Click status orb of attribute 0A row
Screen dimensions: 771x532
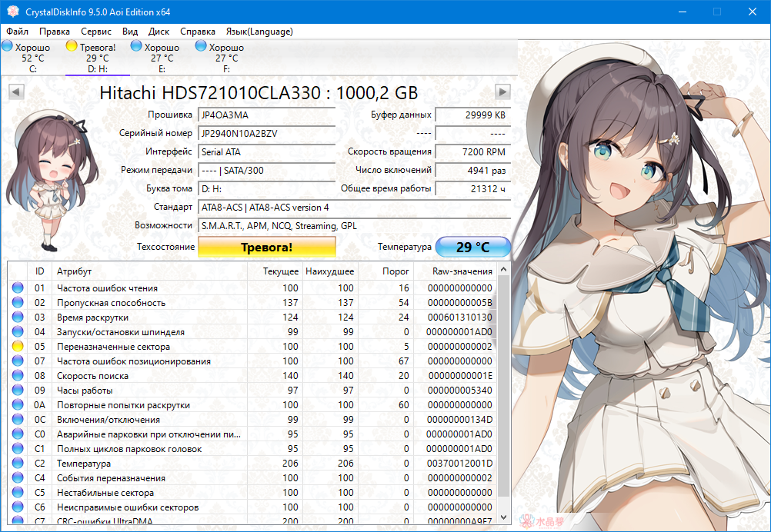click(x=18, y=405)
